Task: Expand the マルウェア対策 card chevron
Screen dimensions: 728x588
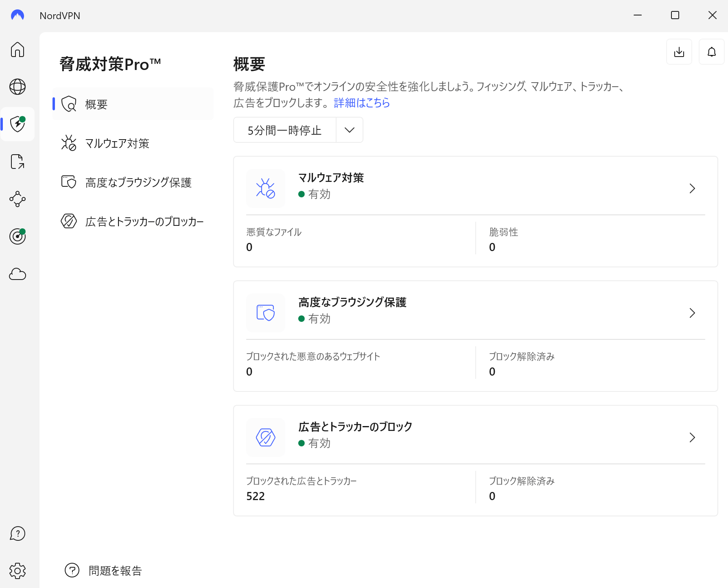Action: click(x=692, y=188)
